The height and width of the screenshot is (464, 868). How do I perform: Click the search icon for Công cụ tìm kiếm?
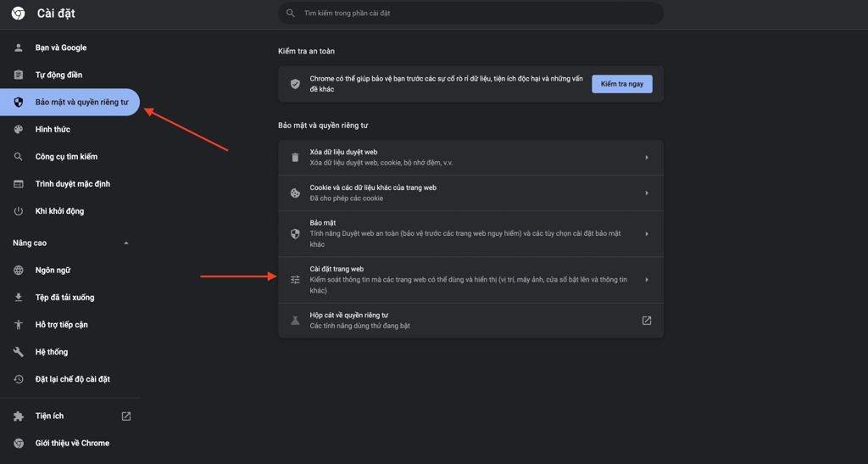pyautogui.click(x=19, y=157)
